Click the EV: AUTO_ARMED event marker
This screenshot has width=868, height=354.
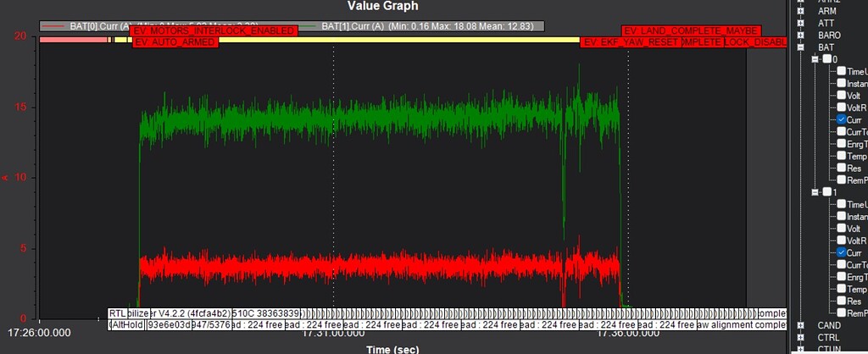(x=175, y=41)
